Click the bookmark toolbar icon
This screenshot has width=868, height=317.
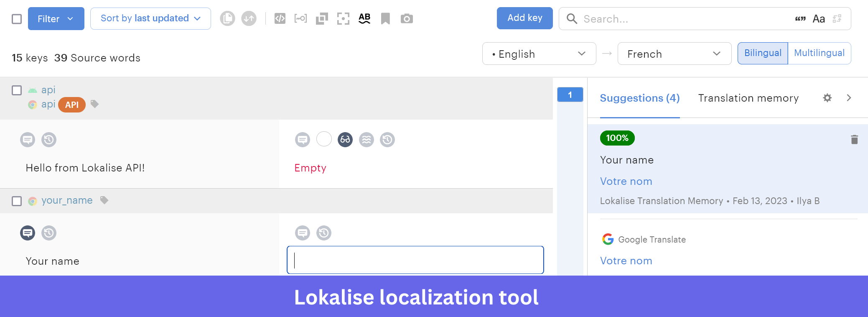(385, 18)
